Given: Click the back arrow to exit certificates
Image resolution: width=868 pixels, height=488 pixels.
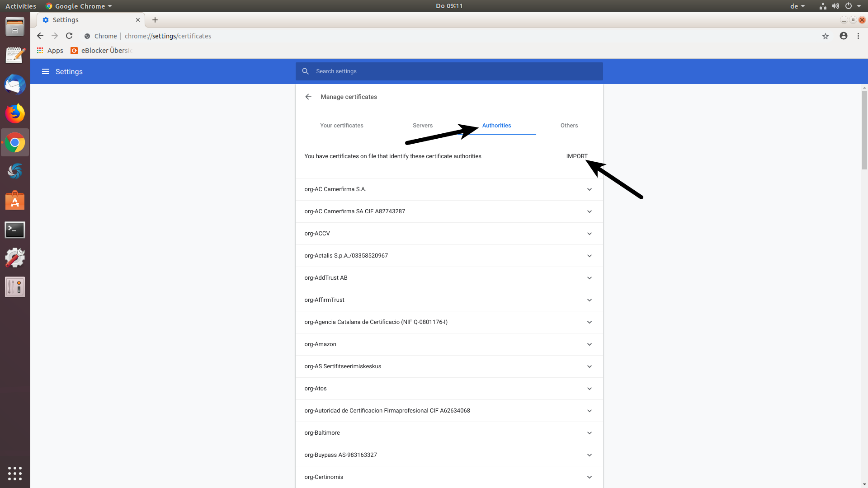Looking at the screenshot, I should (x=308, y=97).
